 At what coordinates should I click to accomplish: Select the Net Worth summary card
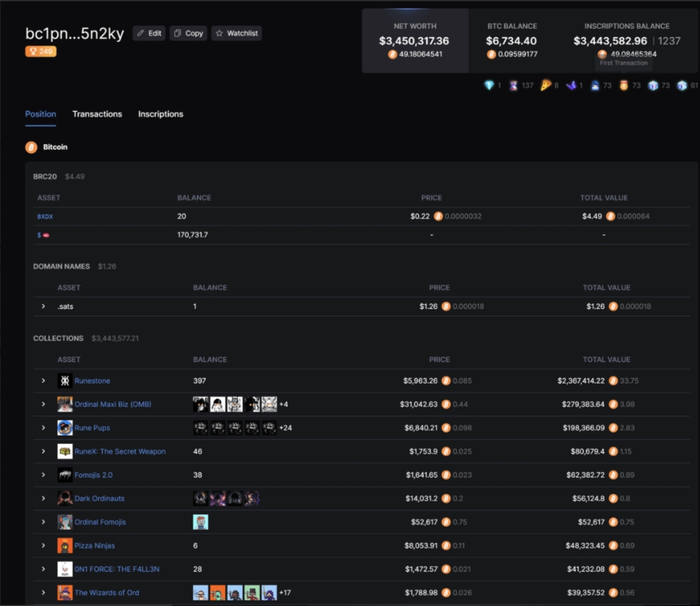414,41
